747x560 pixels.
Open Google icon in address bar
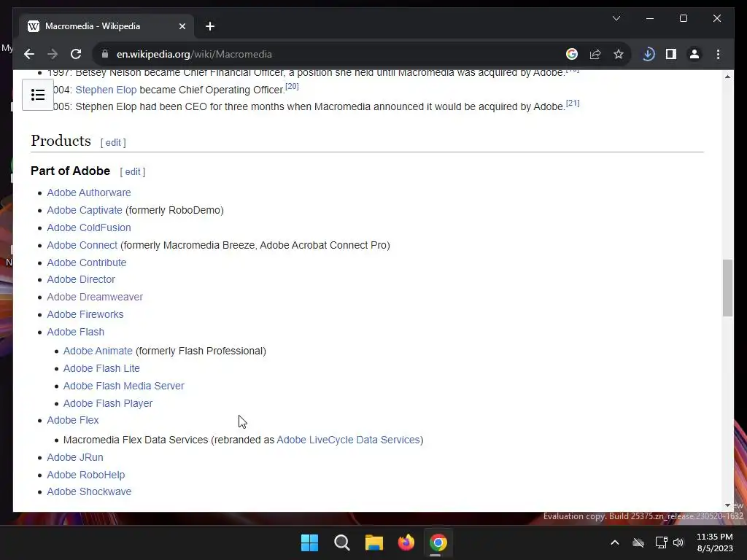[x=572, y=54]
